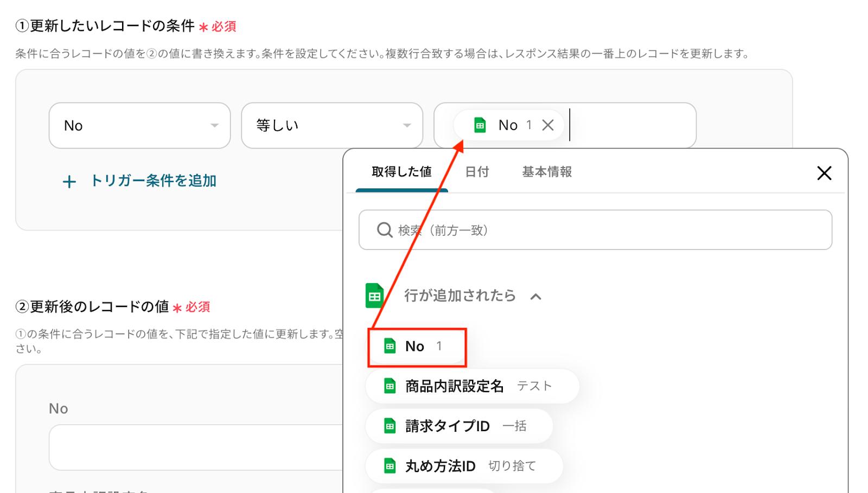The width and height of the screenshot is (868, 493).
Task: Collapse the 行が追加されたら section
Action: [536, 296]
